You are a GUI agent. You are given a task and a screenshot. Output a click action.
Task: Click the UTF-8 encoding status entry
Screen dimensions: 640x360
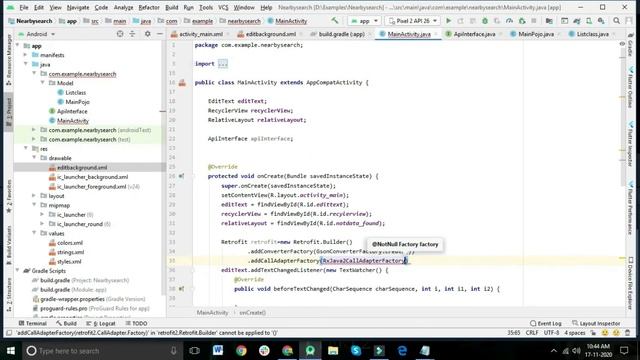pos(551,333)
